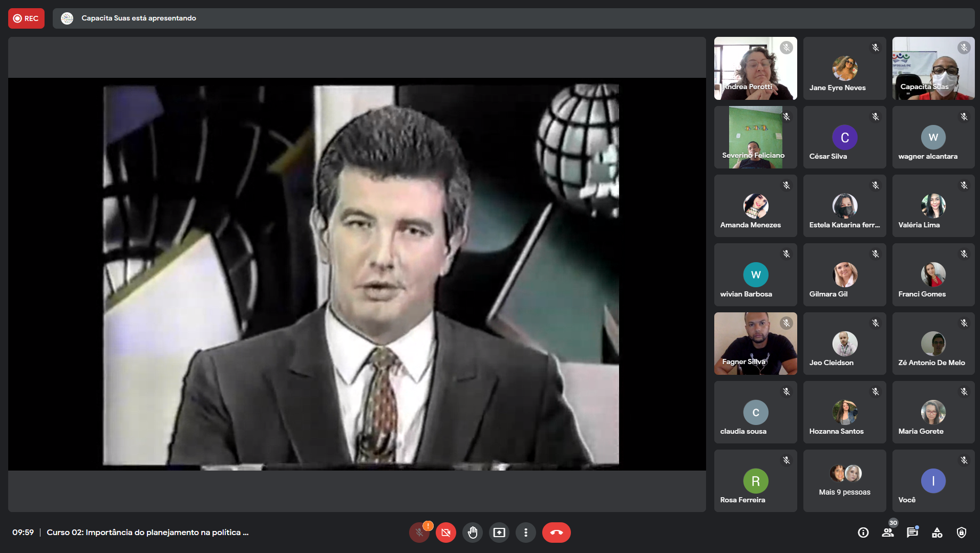980x553 pixels.
Task: Click Fagner Silva's video thumbnail
Action: (x=755, y=344)
